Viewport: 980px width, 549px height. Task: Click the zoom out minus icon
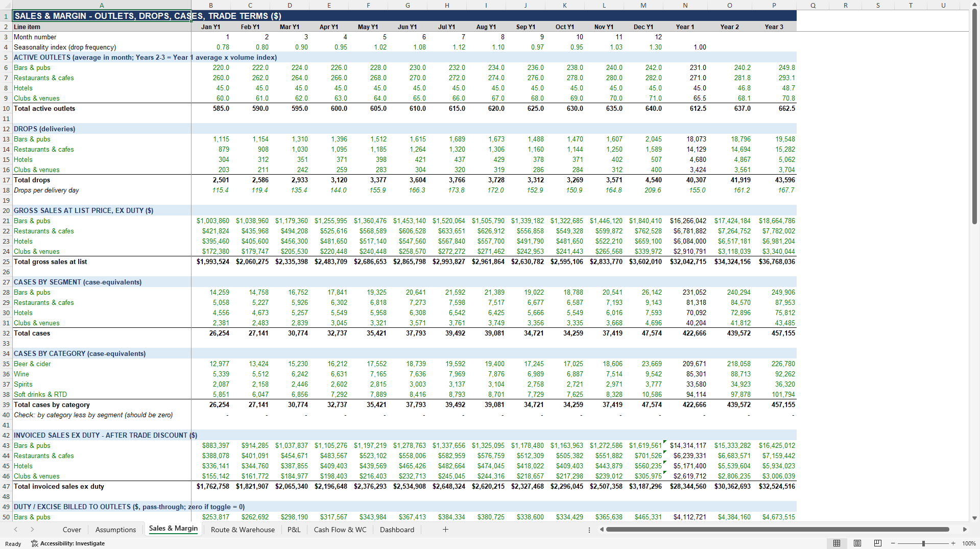[893, 543]
